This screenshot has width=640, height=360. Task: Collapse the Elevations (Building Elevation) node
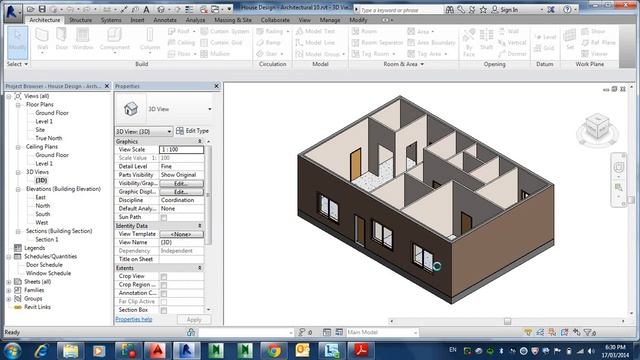point(18,189)
